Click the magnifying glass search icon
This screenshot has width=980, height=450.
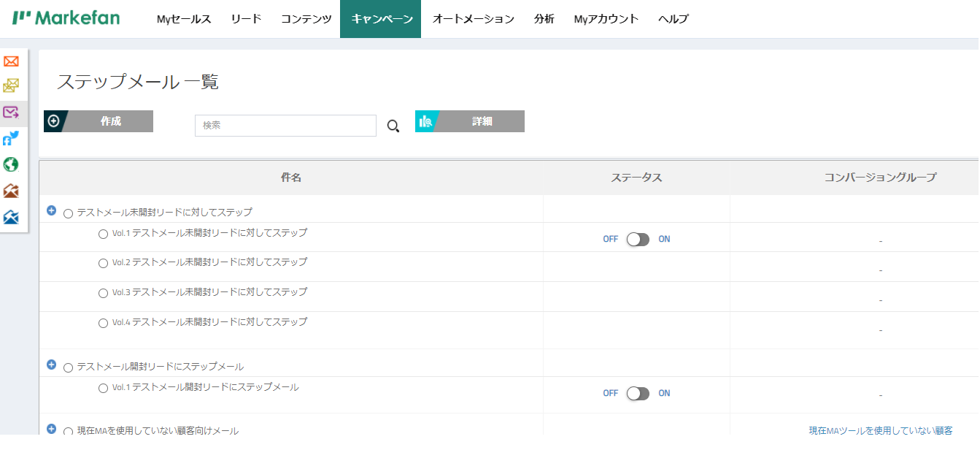393,126
